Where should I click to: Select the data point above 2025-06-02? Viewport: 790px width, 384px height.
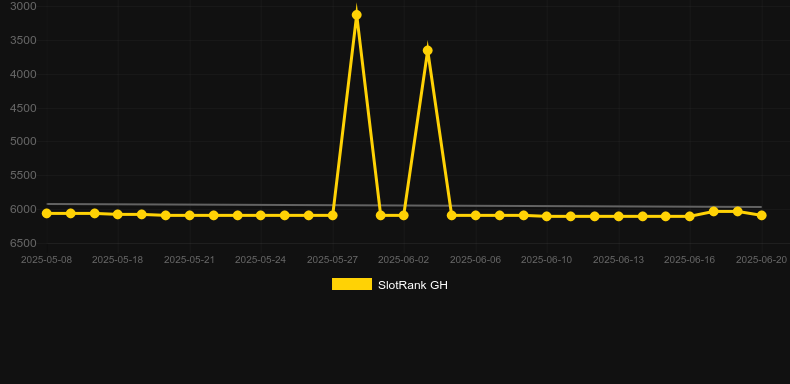click(x=404, y=215)
